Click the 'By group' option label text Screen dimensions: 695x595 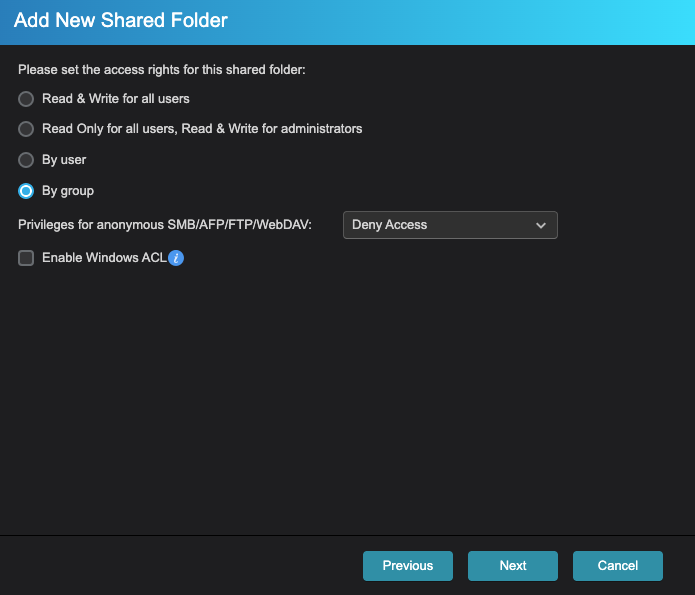pos(68,191)
